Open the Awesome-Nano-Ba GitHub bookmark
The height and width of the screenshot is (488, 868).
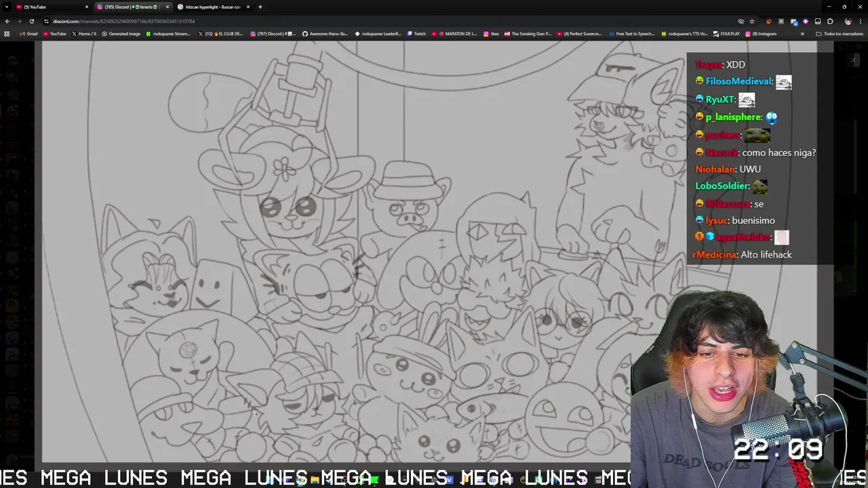325,34
